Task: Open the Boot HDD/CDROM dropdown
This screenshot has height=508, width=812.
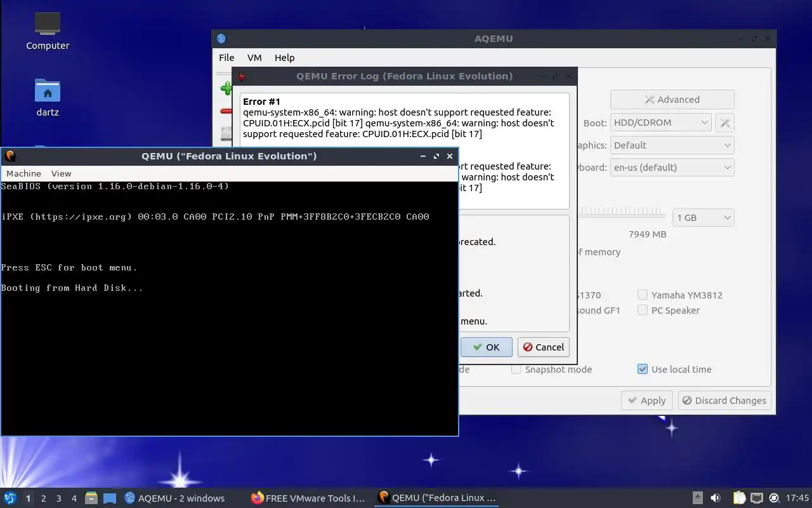Action: pyautogui.click(x=660, y=123)
